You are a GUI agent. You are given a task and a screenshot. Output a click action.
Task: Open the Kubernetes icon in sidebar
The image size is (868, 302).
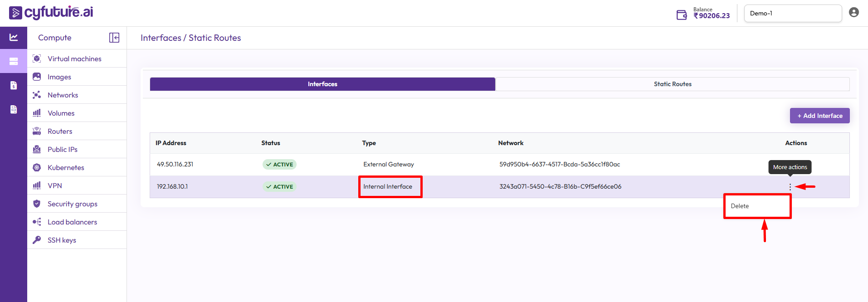point(37,167)
